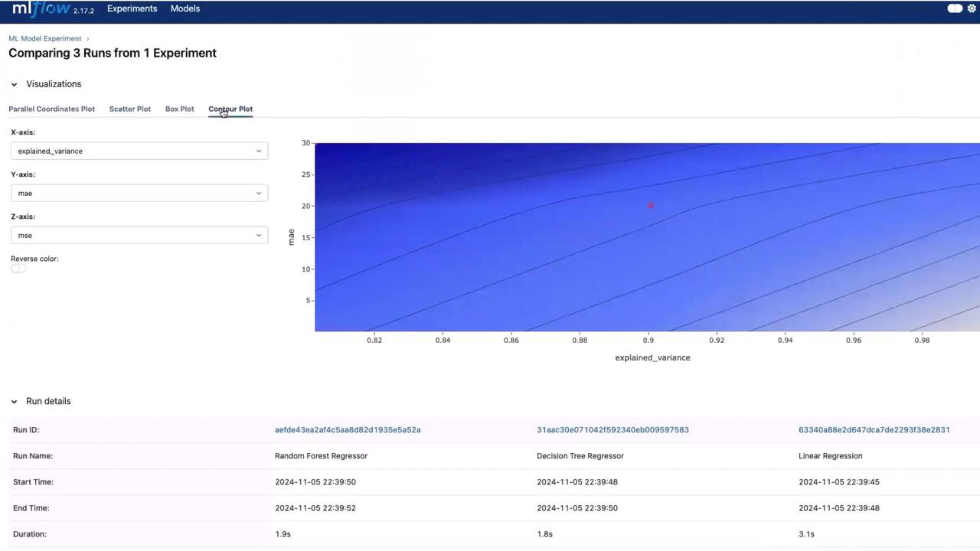Click the red data point on contour plot
This screenshot has width=980, height=551.
coord(651,205)
